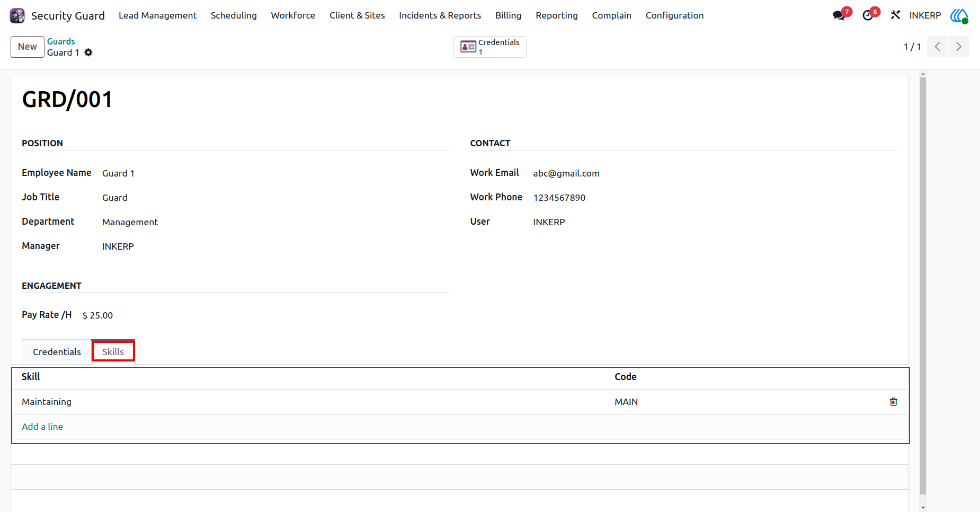
Task: Sort by the Skill column header
Action: point(31,377)
